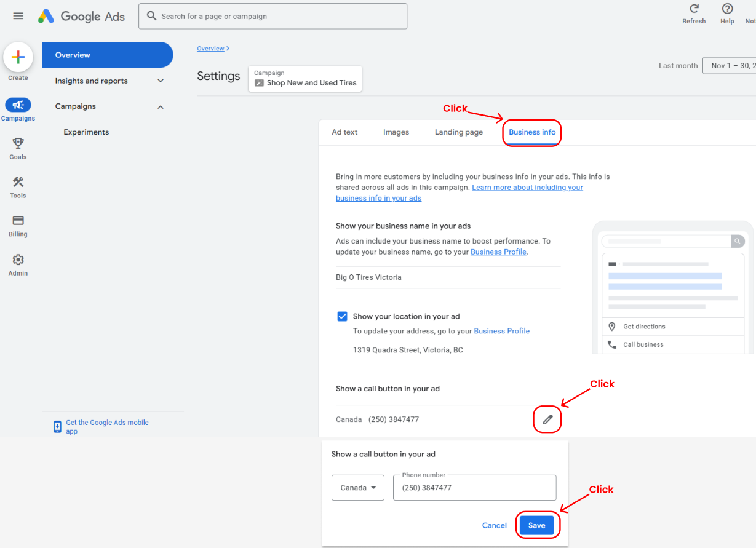This screenshot has width=756, height=548.
Task: Open the Help question mark icon
Action: pos(727,9)
